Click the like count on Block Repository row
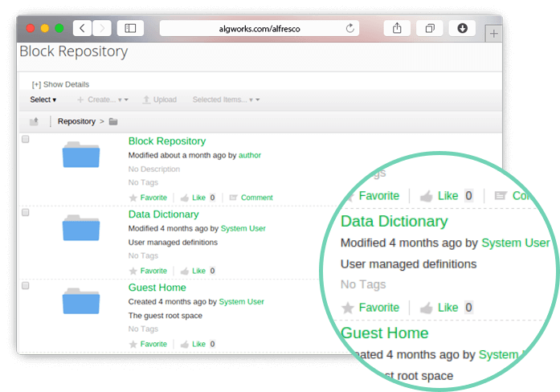The width and height of the screenshot is (560, 392). 212,198
